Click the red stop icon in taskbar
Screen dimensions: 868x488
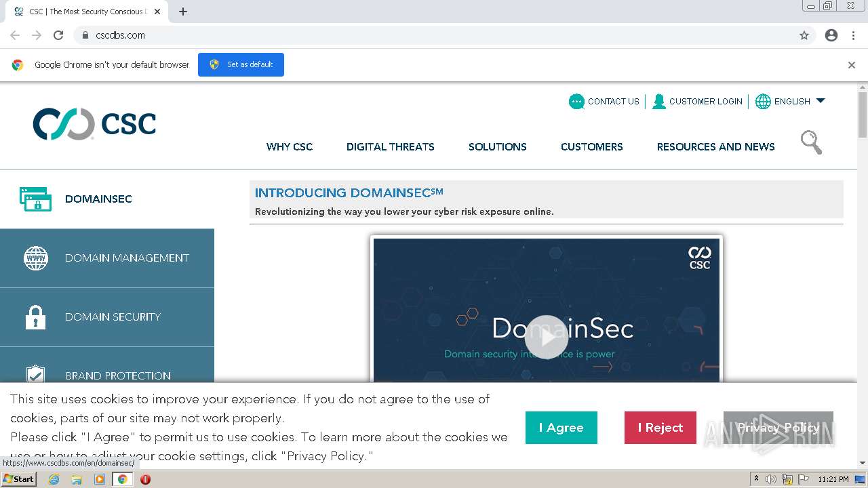145,479
